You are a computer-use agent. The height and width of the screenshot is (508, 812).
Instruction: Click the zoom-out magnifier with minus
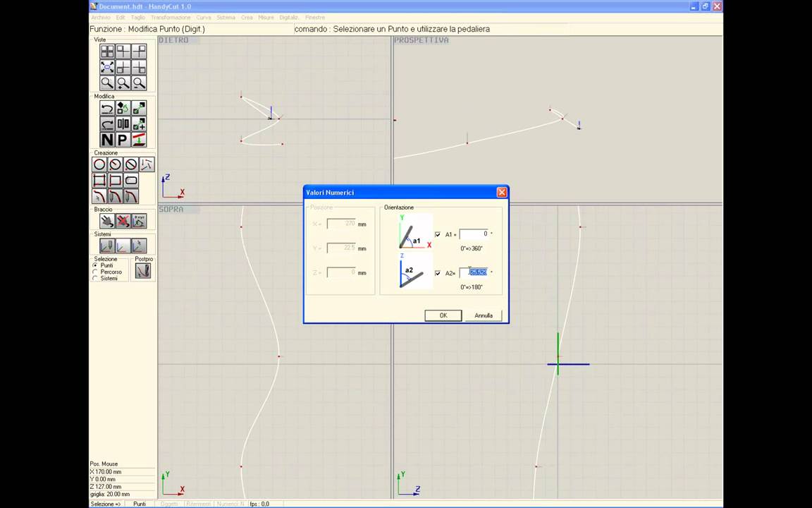[x=139, y=83]
